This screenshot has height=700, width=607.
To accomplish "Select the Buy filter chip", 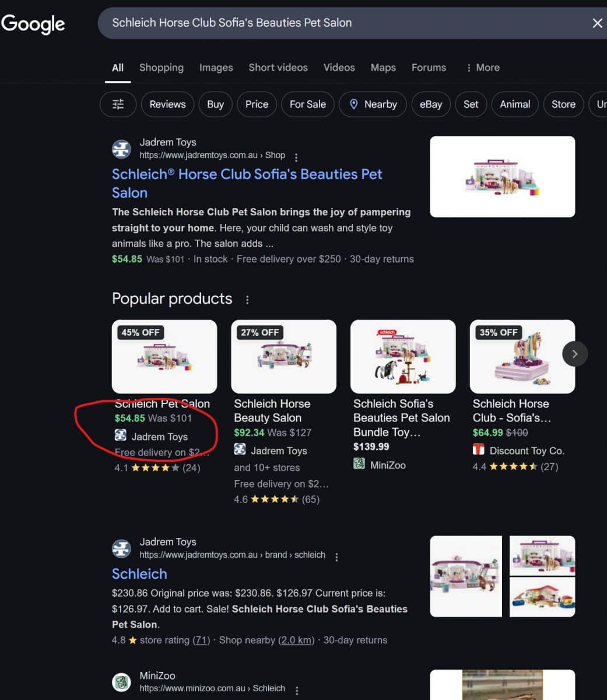I will (x=215, y=104).
